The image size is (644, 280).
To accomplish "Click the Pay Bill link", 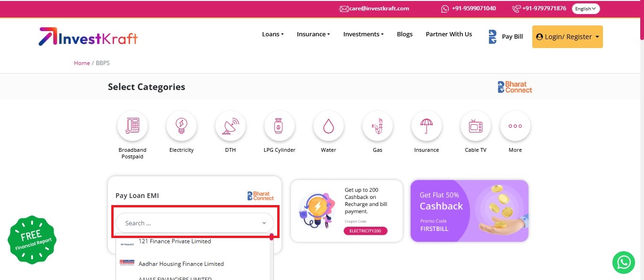I will 512,37.
